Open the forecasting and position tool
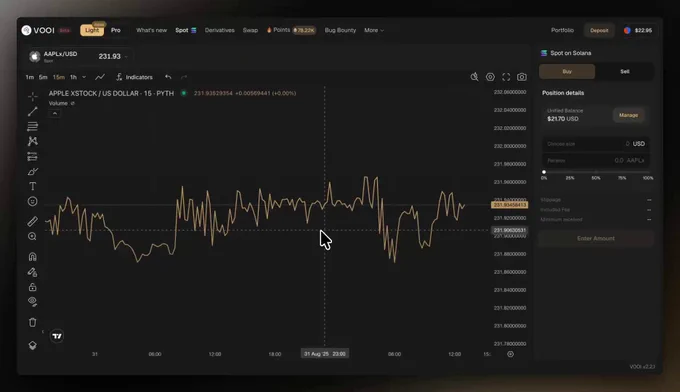Image resolution: width=680 pixels, height=392 pixels. click(x=33, y=156)
